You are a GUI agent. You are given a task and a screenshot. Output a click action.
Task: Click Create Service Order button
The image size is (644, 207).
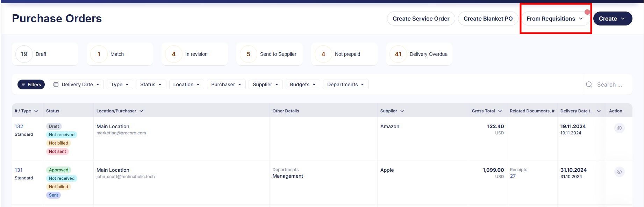421,19
